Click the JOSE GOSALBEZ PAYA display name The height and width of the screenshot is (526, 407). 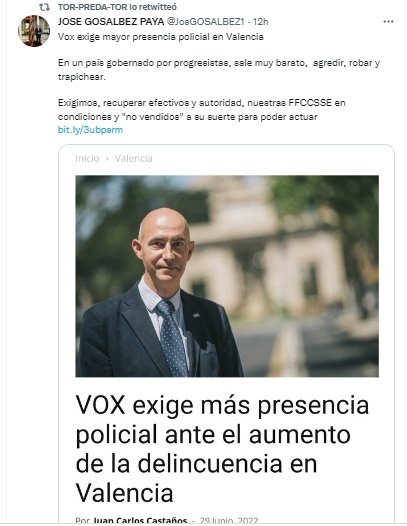[111, 21]
